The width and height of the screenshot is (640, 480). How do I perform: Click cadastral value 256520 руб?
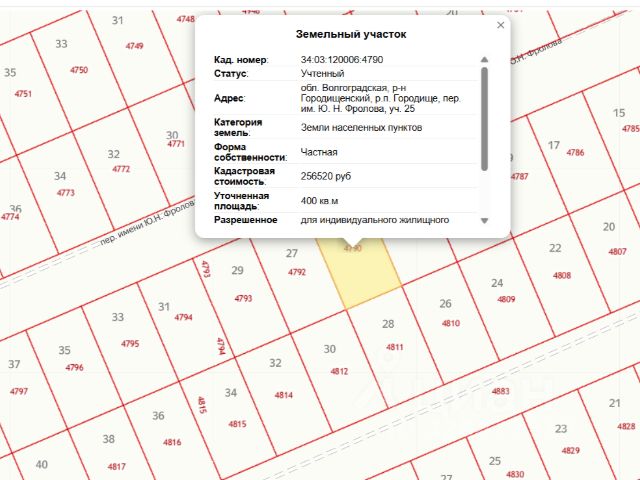pos(326,176)
